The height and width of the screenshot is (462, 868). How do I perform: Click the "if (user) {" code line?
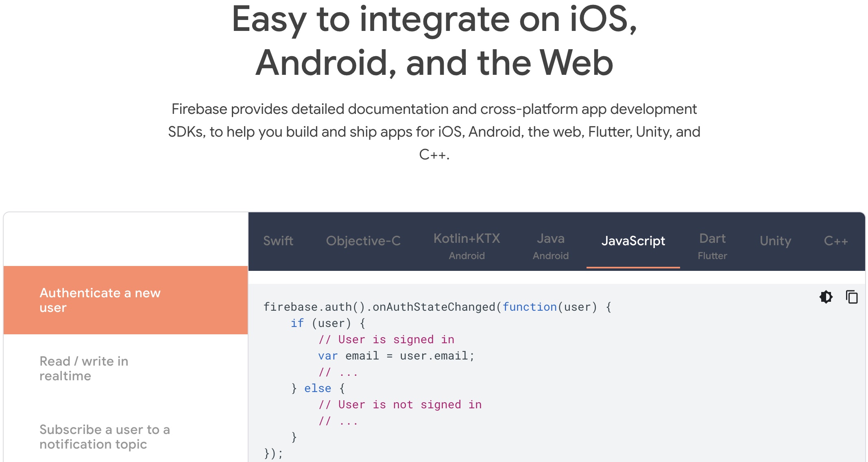pyautogui.click(x=328, y=323)
